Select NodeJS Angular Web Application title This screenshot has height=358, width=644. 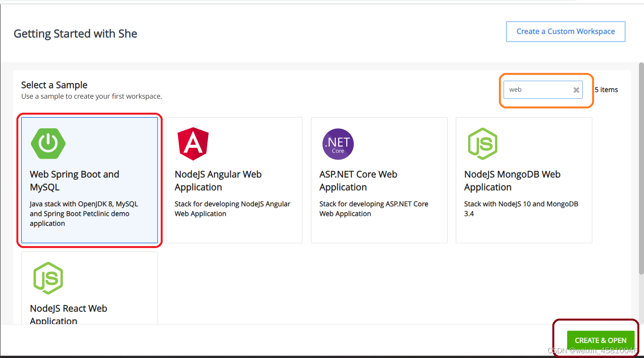tap(218, 181)
